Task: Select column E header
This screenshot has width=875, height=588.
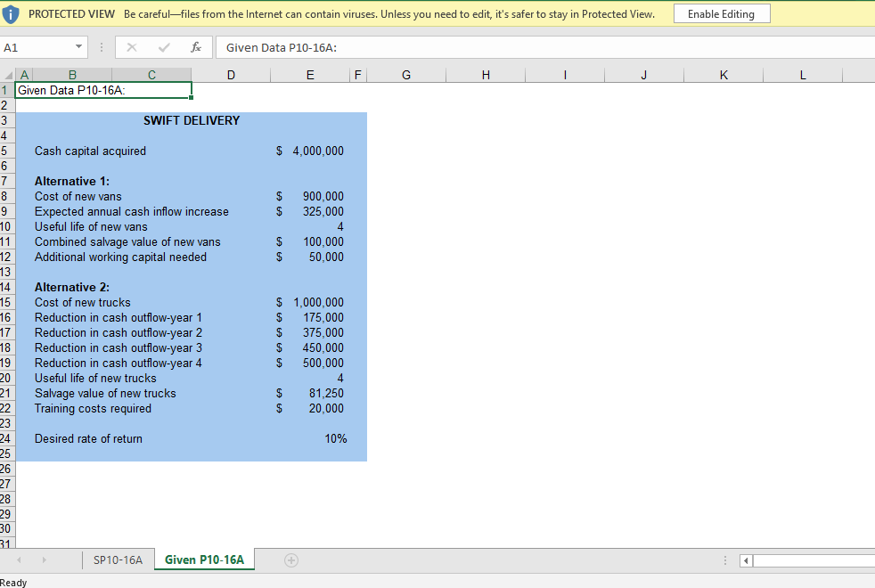Action: click(x=310, y=75)
